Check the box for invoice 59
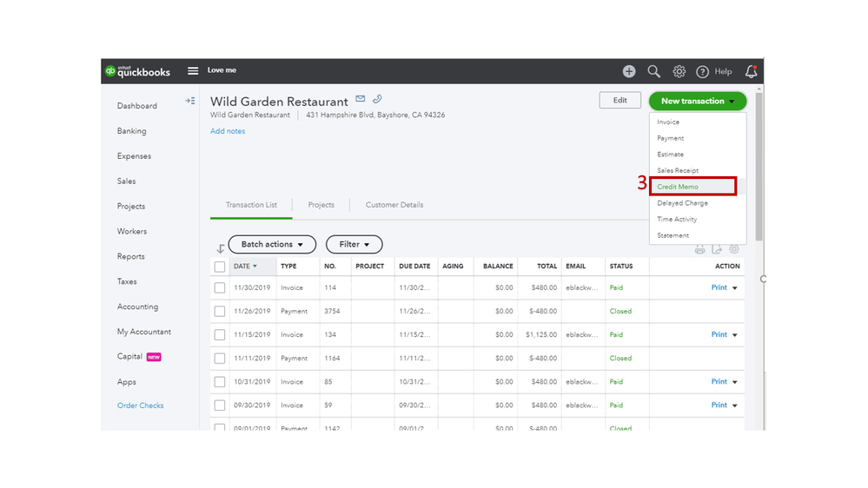868x488 pixels. coord(220,406)
